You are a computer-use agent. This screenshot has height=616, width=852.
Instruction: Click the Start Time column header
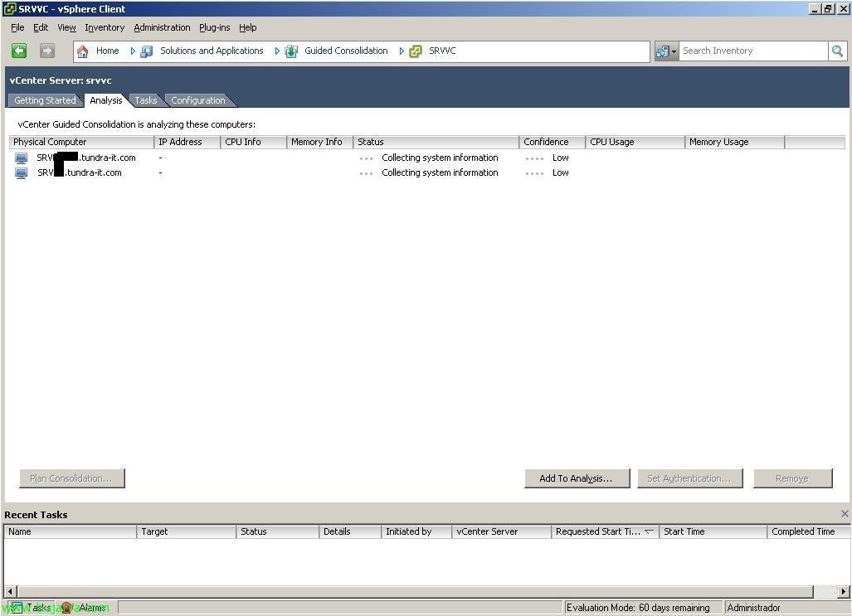pyautogui.click(x=713, y=531)
